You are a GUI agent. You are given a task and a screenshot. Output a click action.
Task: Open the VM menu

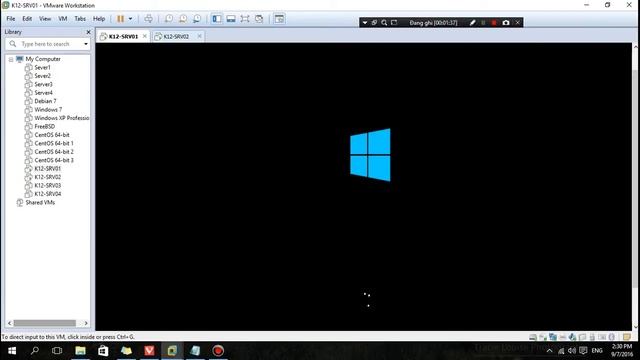click(62, 19)
